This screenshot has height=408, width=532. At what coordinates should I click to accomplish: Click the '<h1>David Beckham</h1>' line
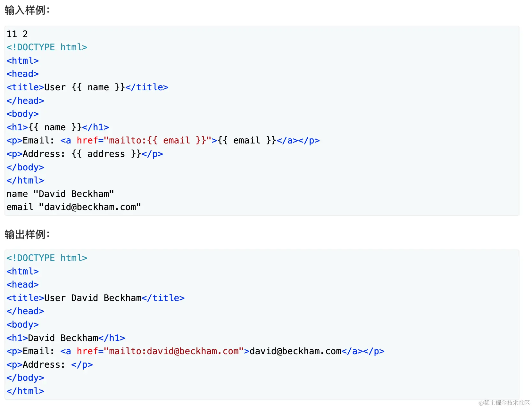pyautogui.click(x=66, y=338)
